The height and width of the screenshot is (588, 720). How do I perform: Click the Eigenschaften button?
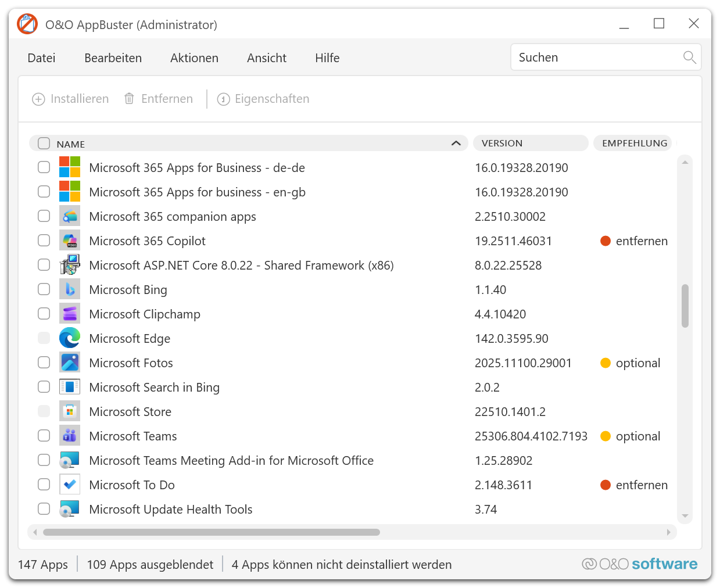(263, 99)
